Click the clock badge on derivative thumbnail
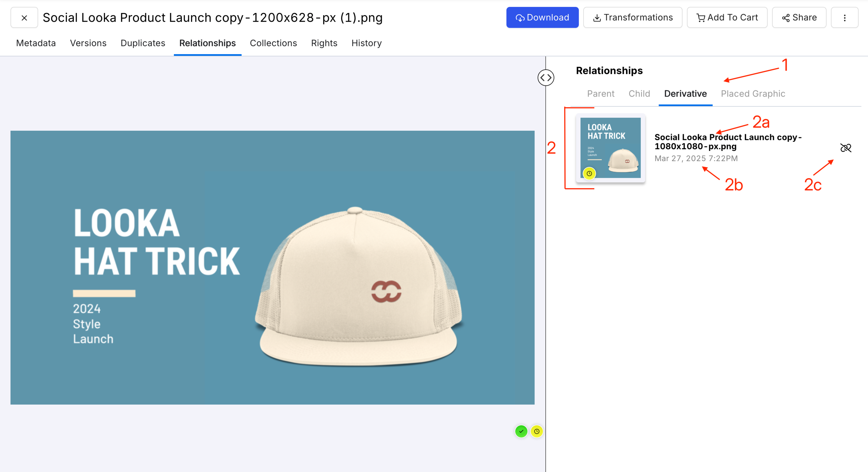The width and height of the screenshot is (868, 472). (x=589, y=174)
